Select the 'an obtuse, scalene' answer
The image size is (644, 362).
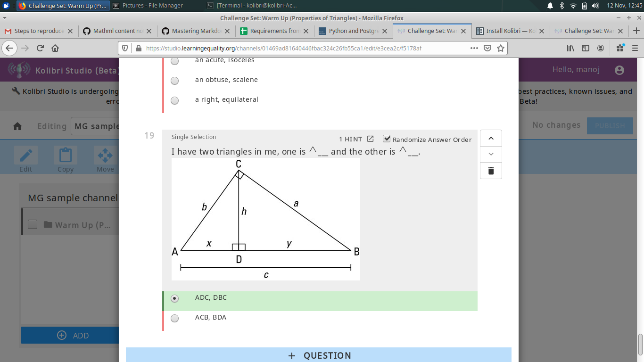tap(174, 81)
